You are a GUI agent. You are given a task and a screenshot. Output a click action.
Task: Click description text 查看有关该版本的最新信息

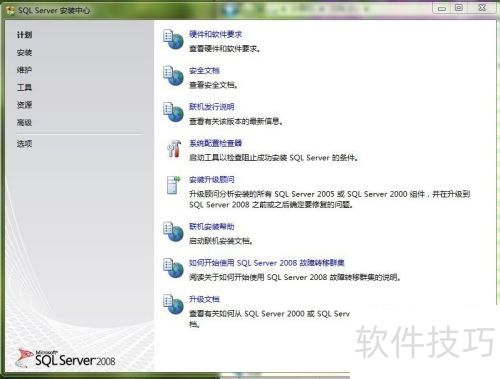236,121
